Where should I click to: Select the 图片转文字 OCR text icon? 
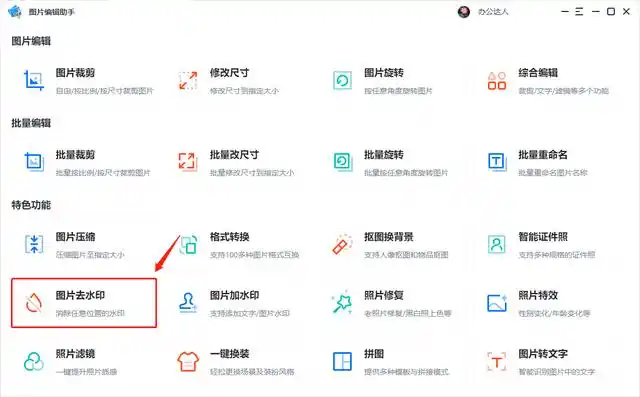[x=497, y=362]
